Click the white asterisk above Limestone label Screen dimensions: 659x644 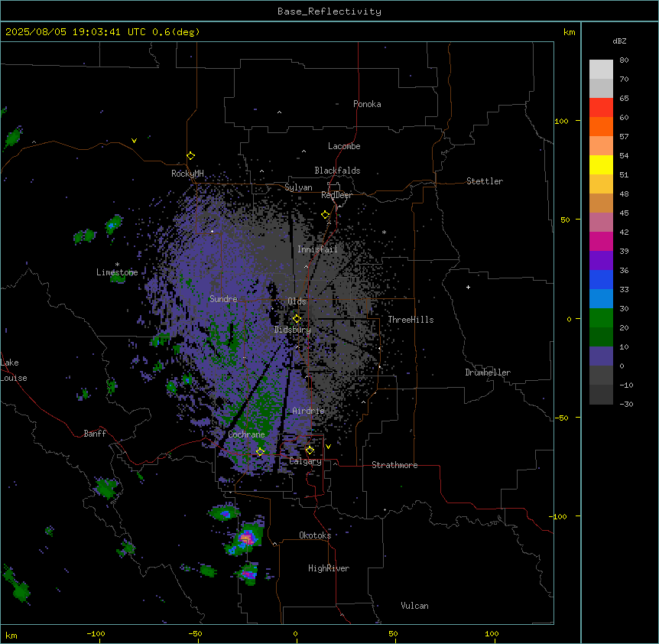117,265
